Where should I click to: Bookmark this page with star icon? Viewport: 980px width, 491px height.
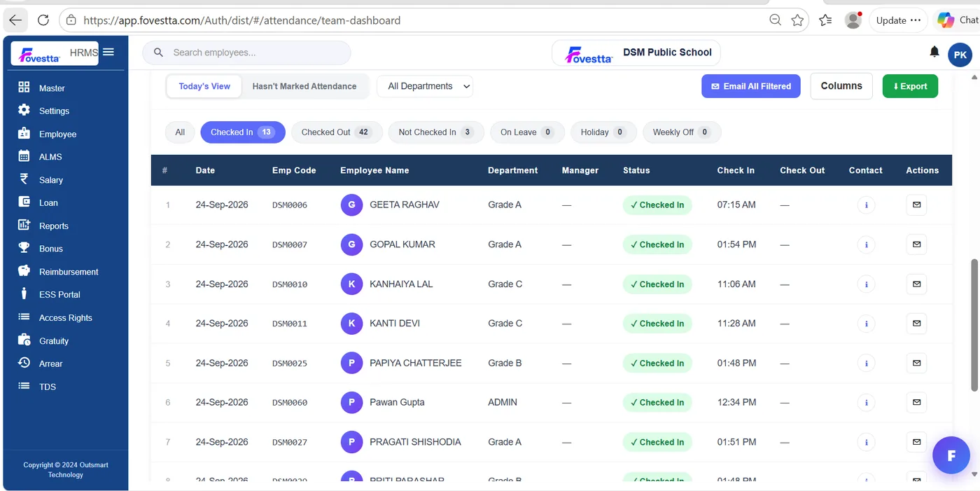[x=797, y=20]
